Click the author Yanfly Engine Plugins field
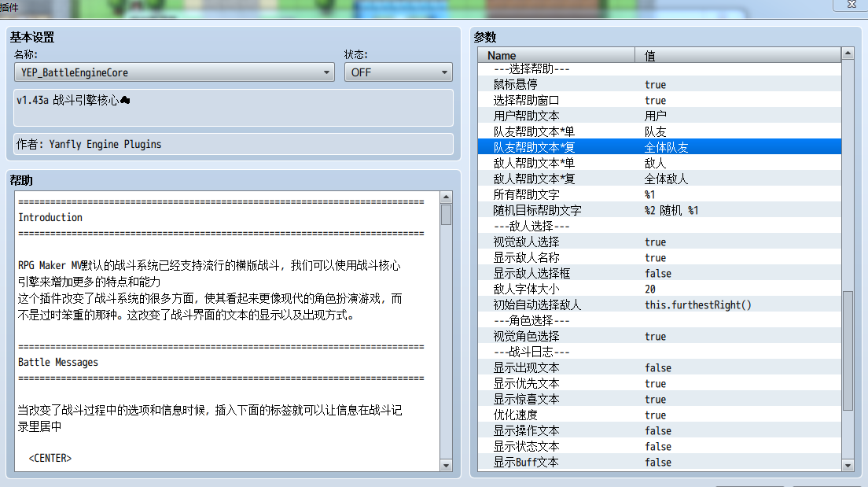The height and width of the screenshot is (487, 868). 233,144
